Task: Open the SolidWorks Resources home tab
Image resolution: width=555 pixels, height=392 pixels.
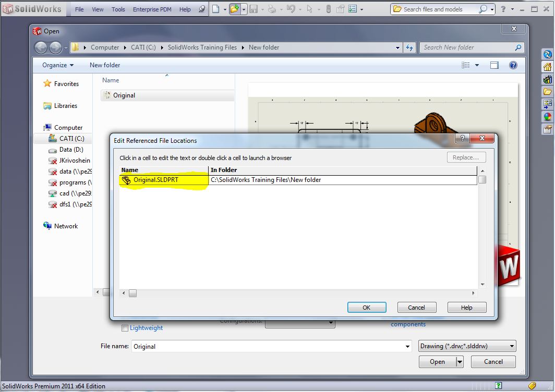Action: (547, 67)
